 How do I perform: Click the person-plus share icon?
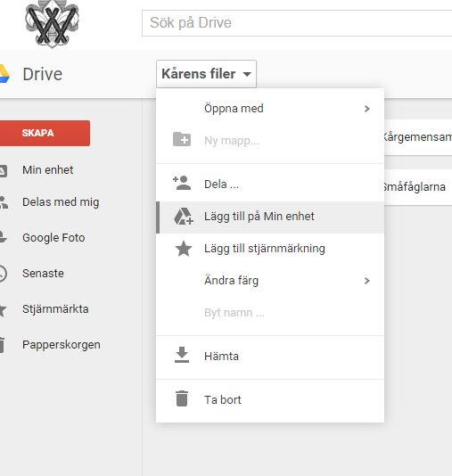(182, 183)
